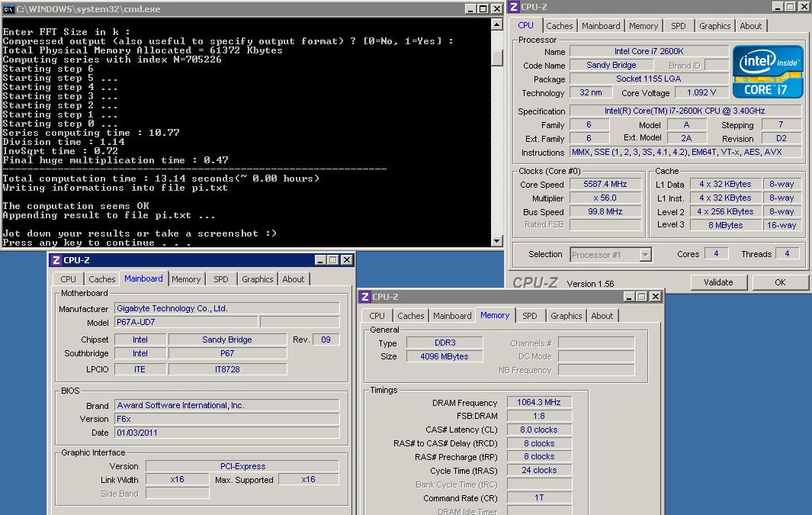Image resolution: width=812 pixels, height=515 pixels.
Task: Click the OK button in CPU-Z
Action: pos(780,282)
